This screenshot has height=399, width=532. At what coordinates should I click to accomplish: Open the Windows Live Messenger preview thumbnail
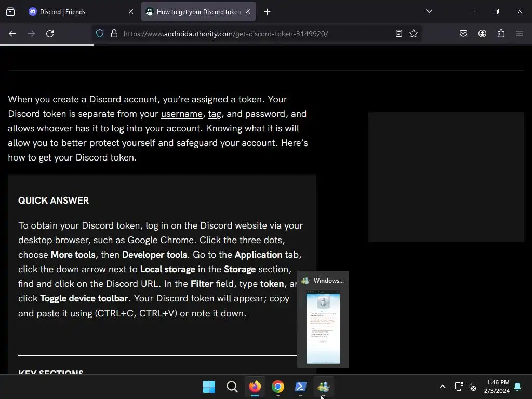[323, 327]
